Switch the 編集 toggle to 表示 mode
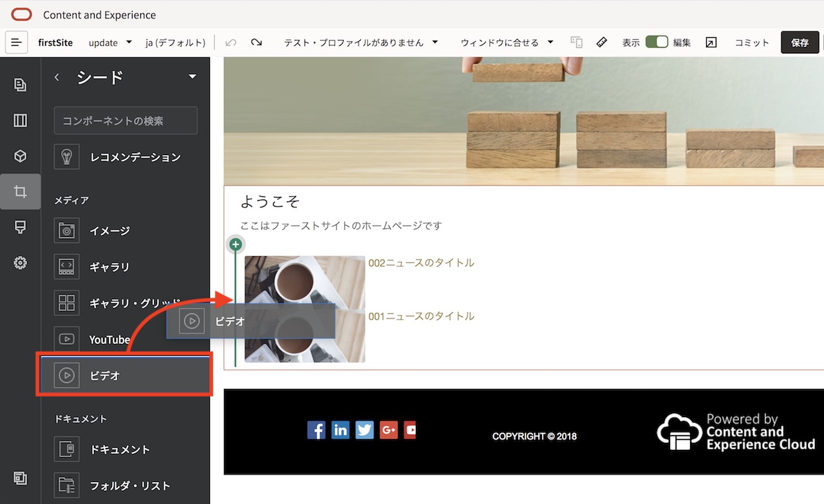The height and width of the screenshot is (504, 824). tap(657, 41)
